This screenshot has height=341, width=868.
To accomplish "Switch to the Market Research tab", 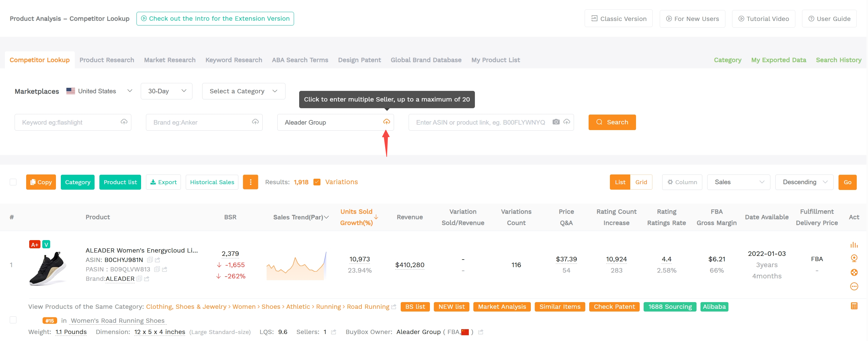I will [x=170, y=60].
